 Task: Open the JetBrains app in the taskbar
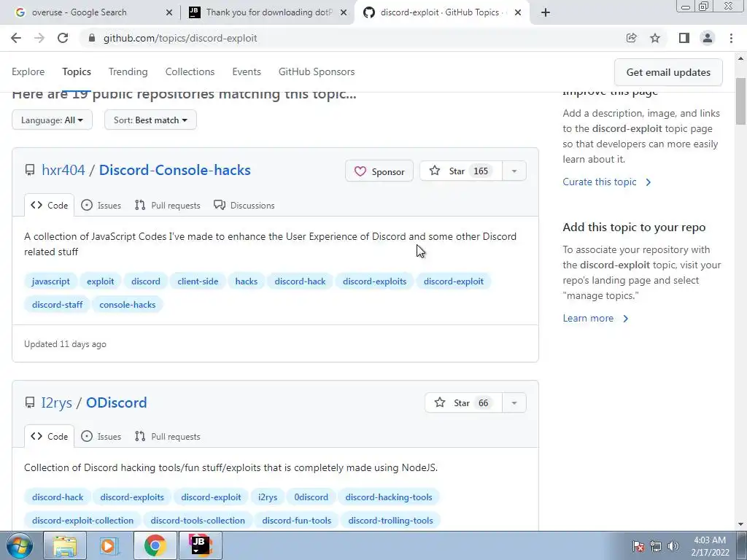200,545
